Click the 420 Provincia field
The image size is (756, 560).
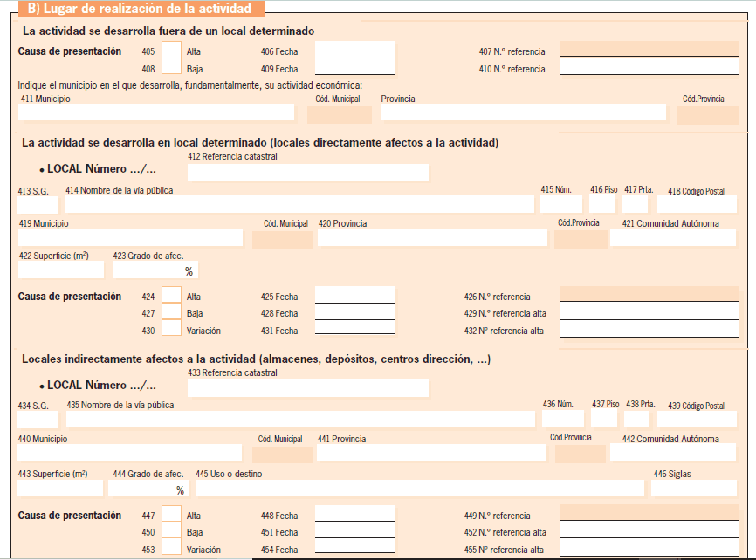432,237
